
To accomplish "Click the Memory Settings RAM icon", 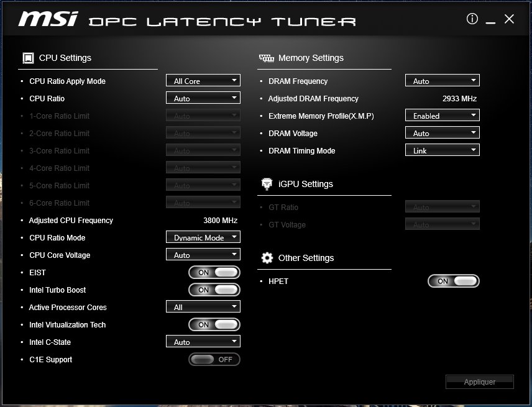I will [266, 58].
